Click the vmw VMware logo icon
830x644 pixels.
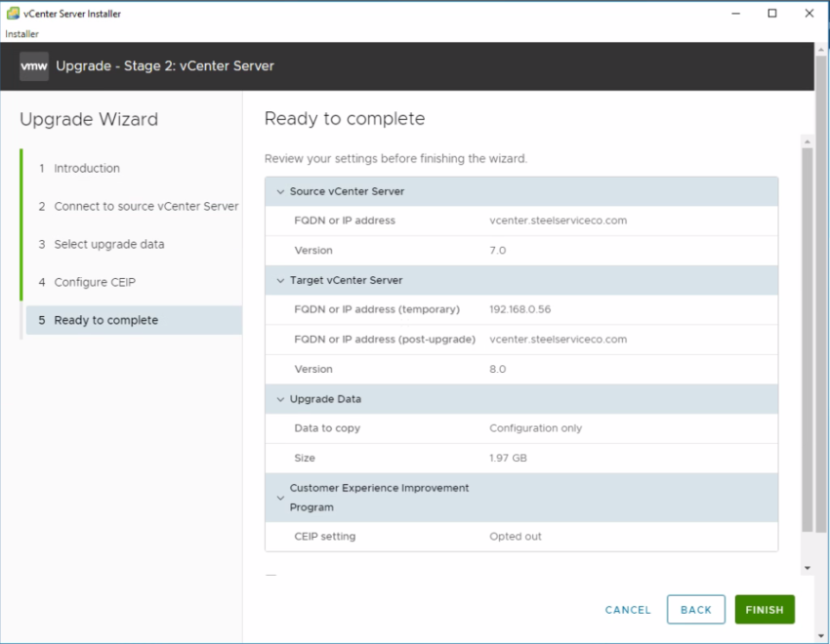tap(33, 66)
